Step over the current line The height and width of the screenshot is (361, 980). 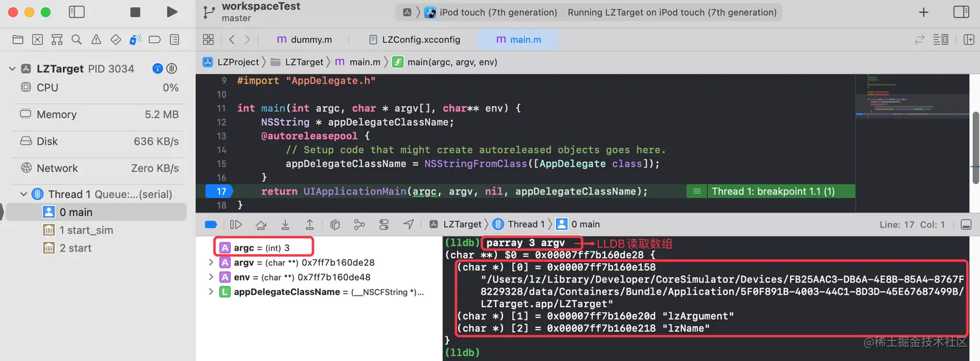(x=261, y=224)
